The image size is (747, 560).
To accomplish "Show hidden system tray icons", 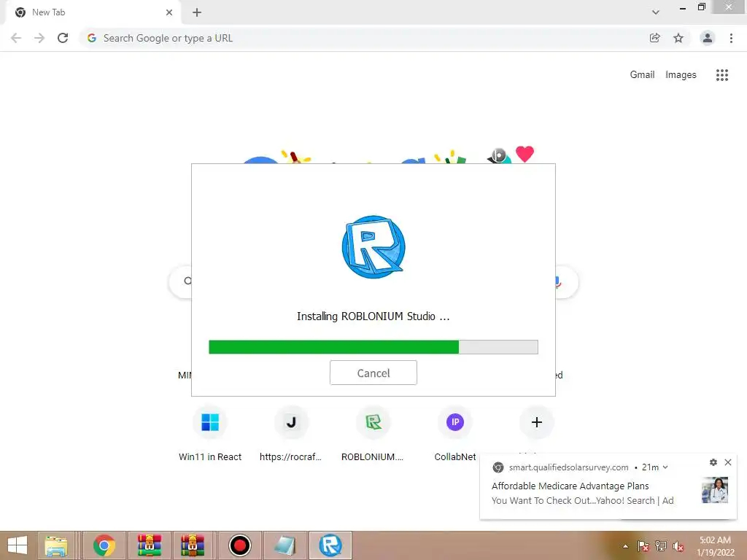I will coord(625,546).
